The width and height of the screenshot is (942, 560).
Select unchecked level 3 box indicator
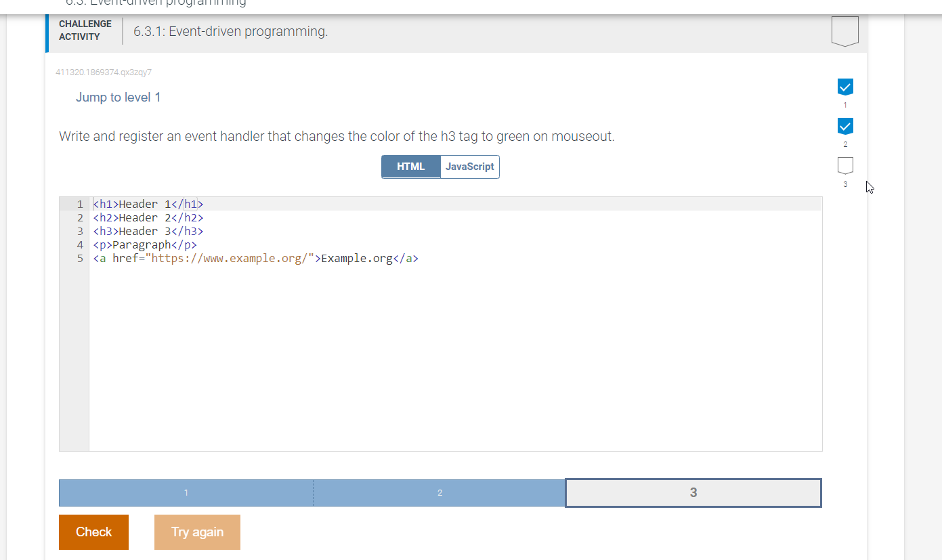(x=845, y=165)
